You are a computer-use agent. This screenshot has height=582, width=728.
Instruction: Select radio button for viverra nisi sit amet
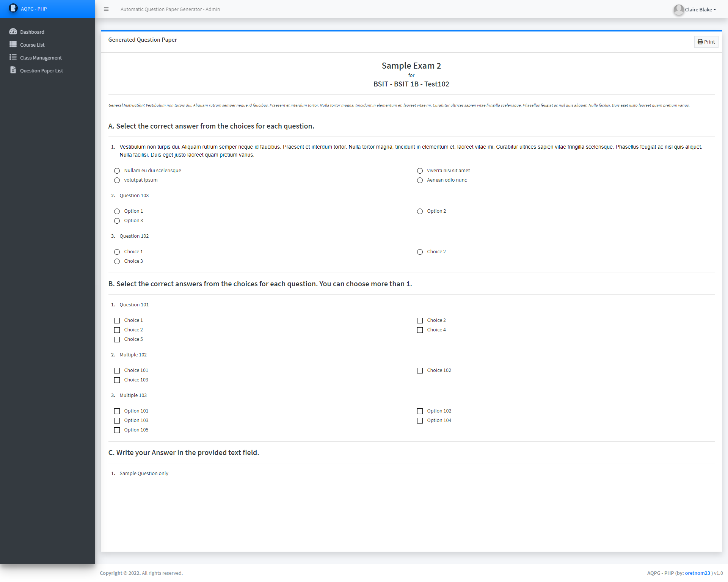[420, 171]
